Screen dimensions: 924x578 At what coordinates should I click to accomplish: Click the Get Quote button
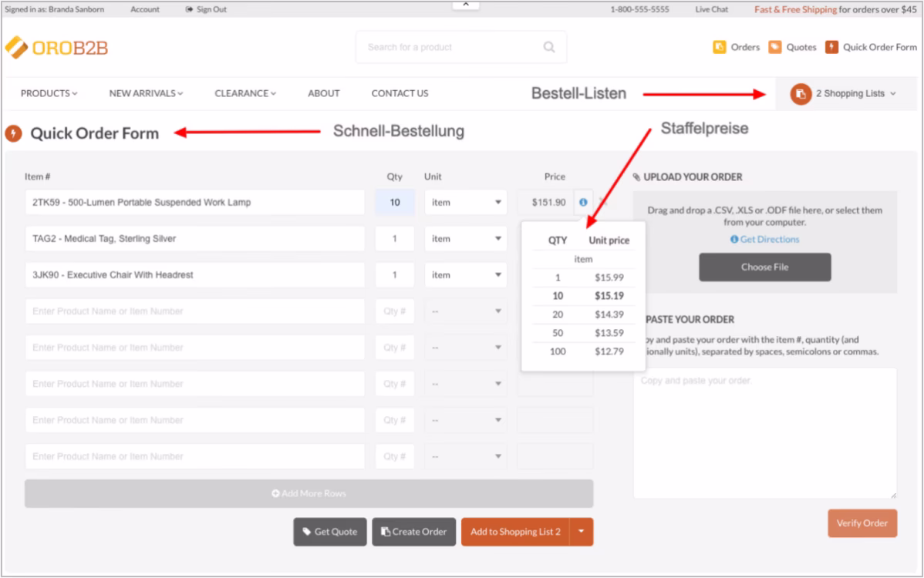[x=329, y=531]
